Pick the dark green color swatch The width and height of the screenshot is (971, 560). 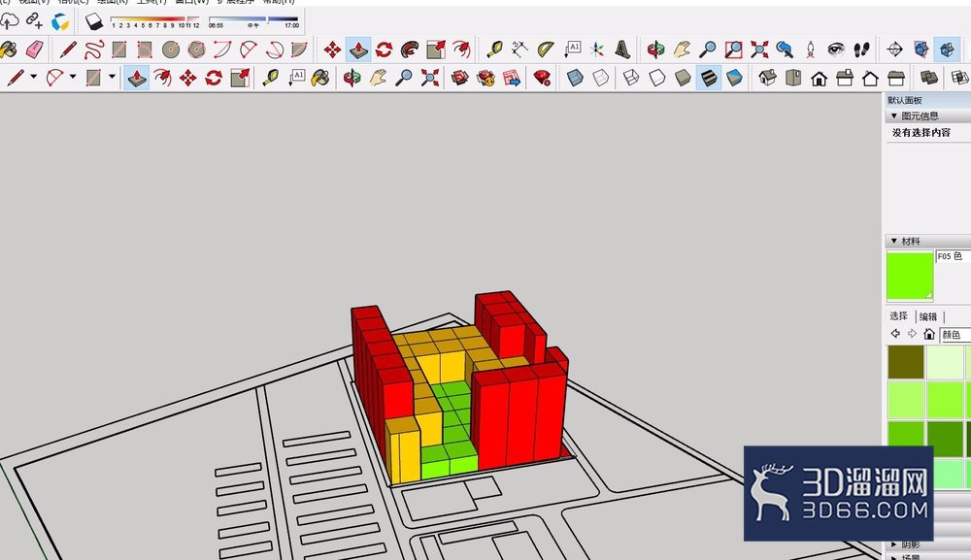945,439
